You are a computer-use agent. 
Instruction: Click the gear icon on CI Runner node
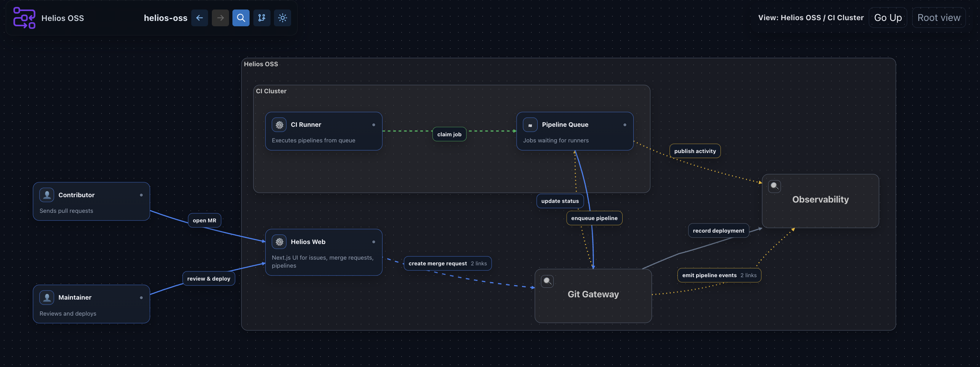point(279,124)
